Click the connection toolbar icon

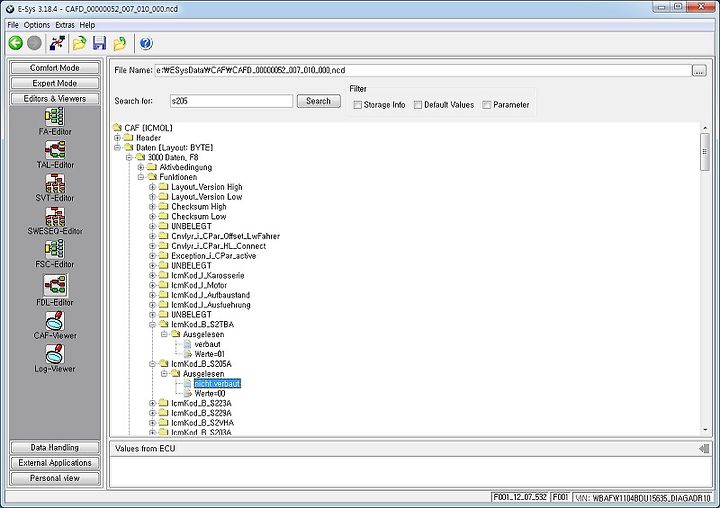57,43
